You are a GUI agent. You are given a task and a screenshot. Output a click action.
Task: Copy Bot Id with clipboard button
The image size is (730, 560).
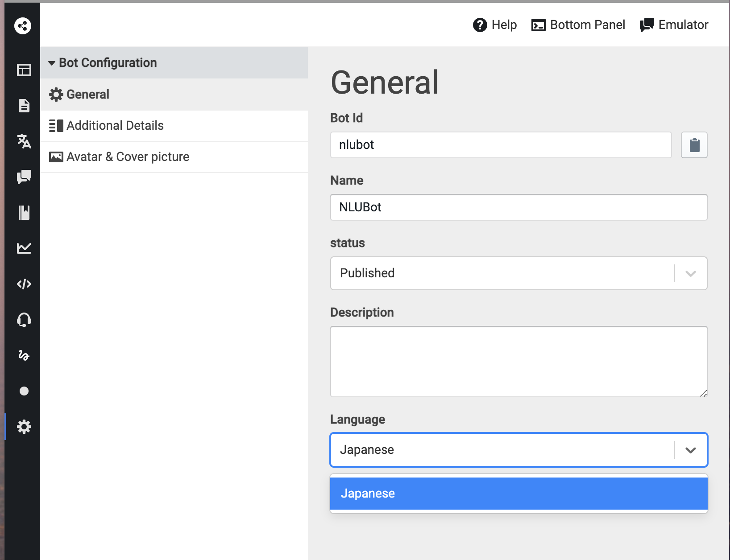694,145
